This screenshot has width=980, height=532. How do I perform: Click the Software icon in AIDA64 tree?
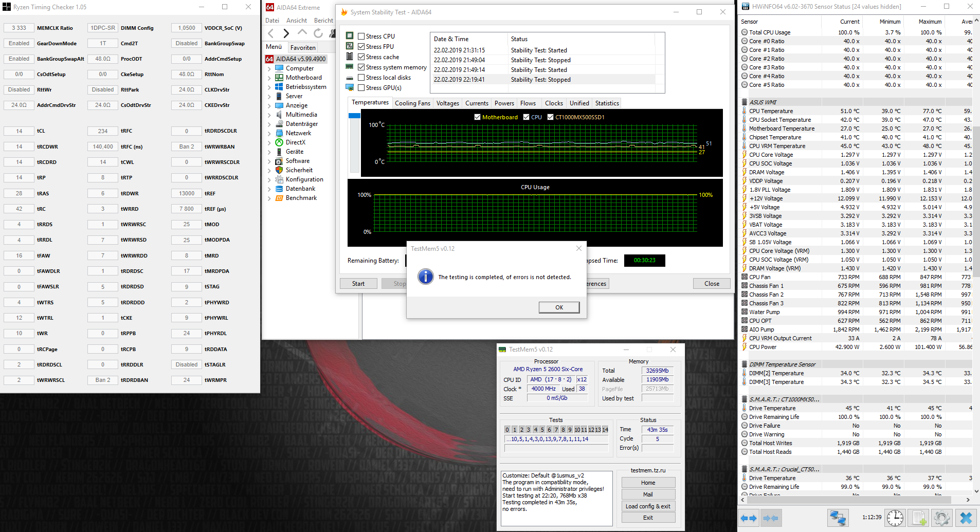[279, 161]
